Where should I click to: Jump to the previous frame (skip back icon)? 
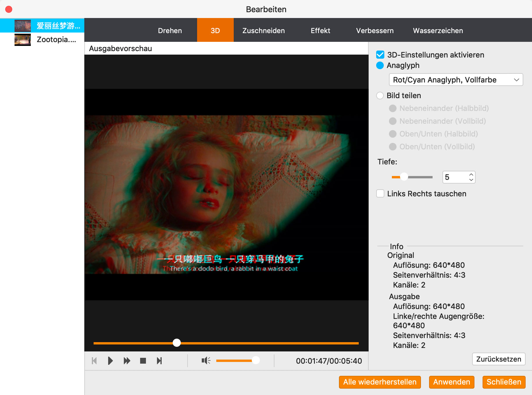click(x=94, y=361)
